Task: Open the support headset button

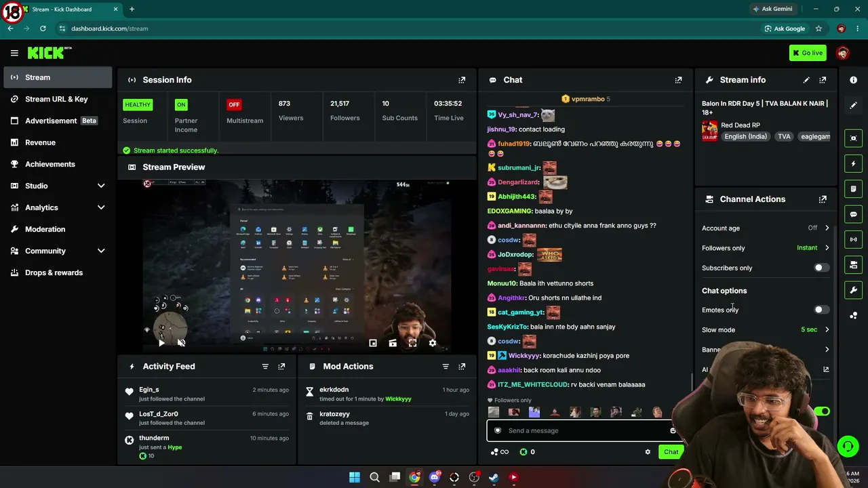Action: pos(848,446)
